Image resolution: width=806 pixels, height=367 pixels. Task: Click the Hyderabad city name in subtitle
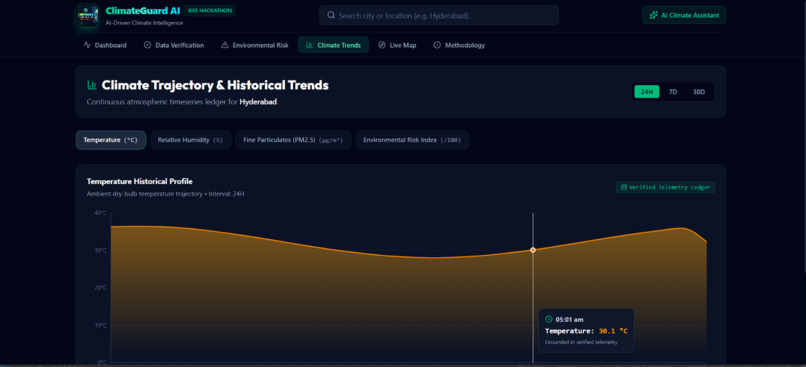coord(258,102)
